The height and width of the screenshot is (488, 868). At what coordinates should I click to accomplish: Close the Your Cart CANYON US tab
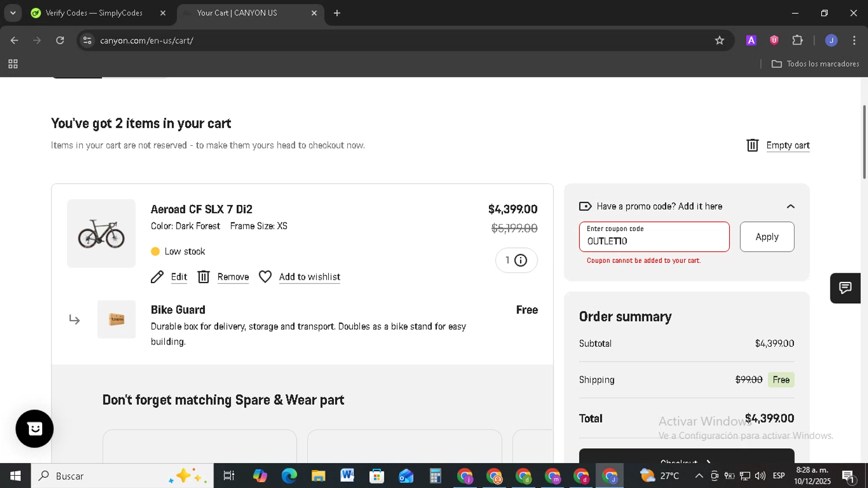(314, 13)
